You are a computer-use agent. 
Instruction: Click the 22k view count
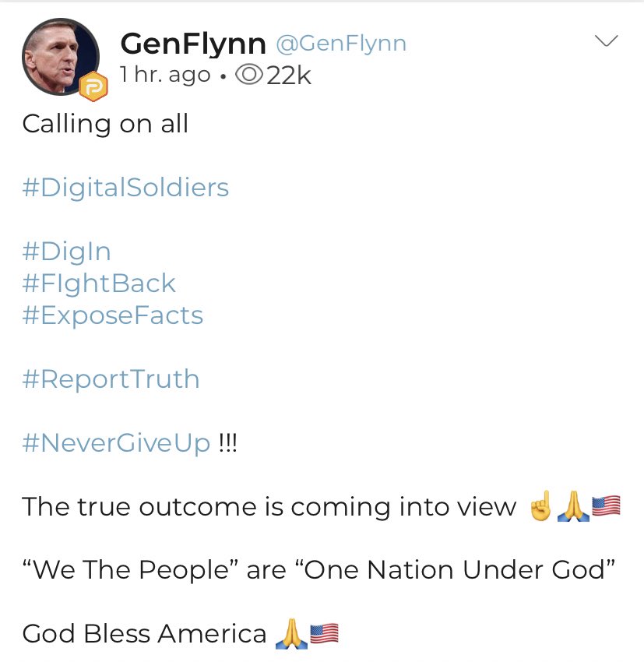point(289,75)
